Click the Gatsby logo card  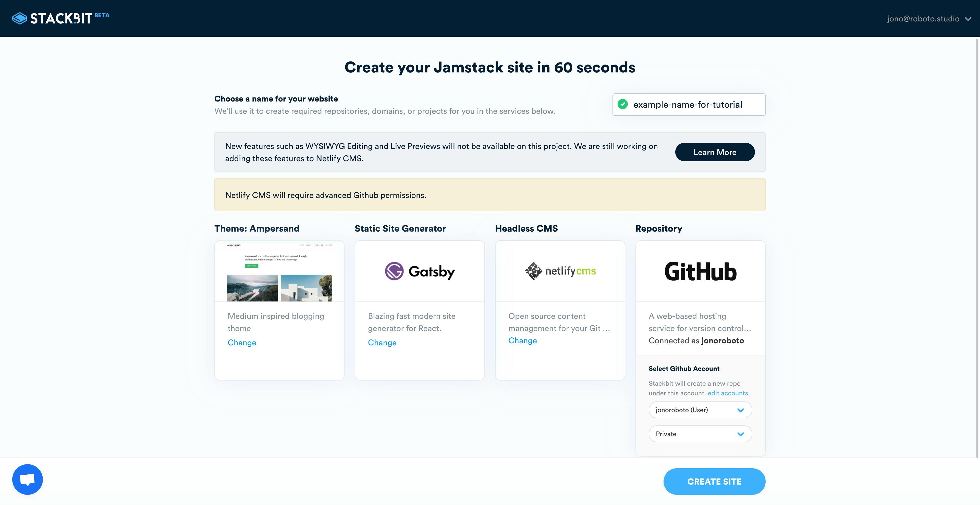(420, 271)
